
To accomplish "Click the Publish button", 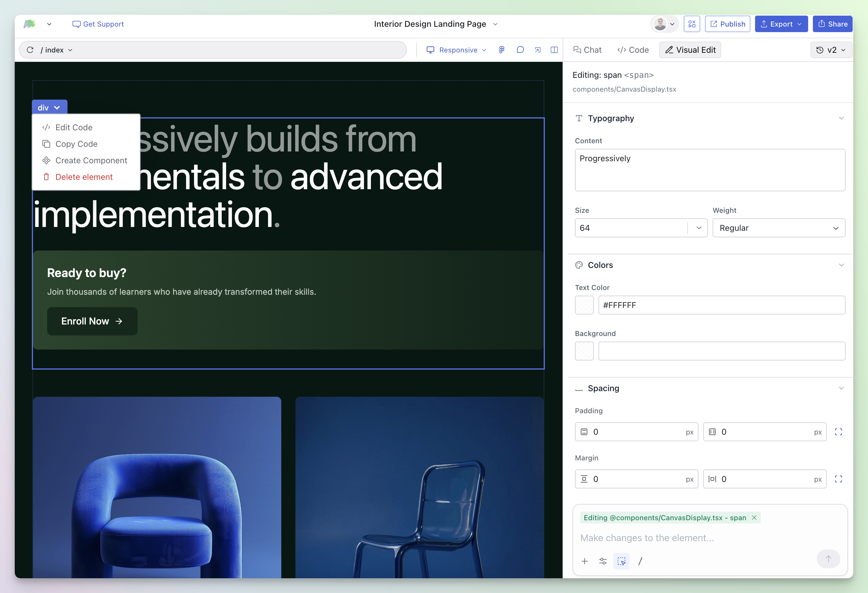I will tap(727, 24).
